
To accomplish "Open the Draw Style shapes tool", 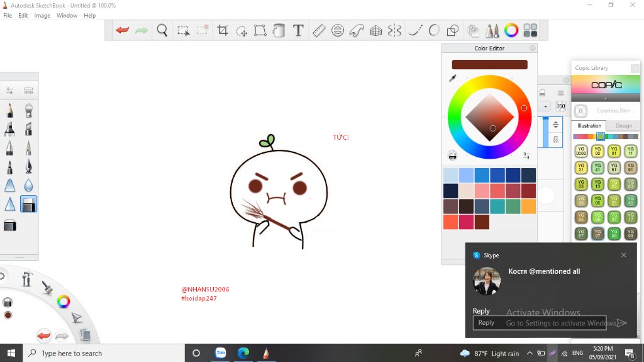I will tap(453, 30).
